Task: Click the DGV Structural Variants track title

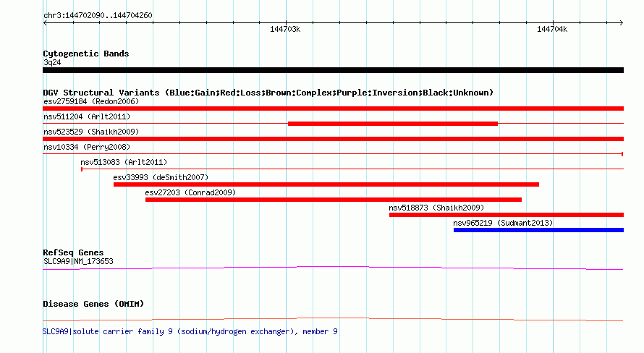Action: click(x=268, y=93)
